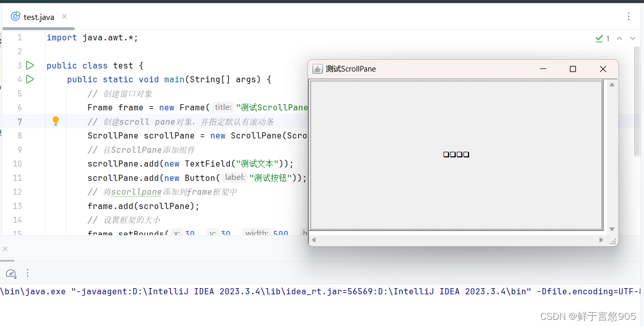644x326 pixels.
Task: Open more options in Run panel toolbar
Action: (x=28, y=273)
